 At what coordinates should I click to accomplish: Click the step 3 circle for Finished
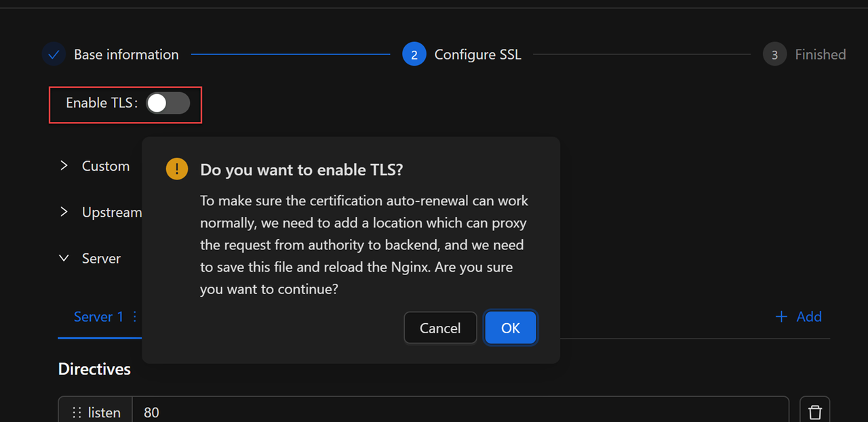774,54
